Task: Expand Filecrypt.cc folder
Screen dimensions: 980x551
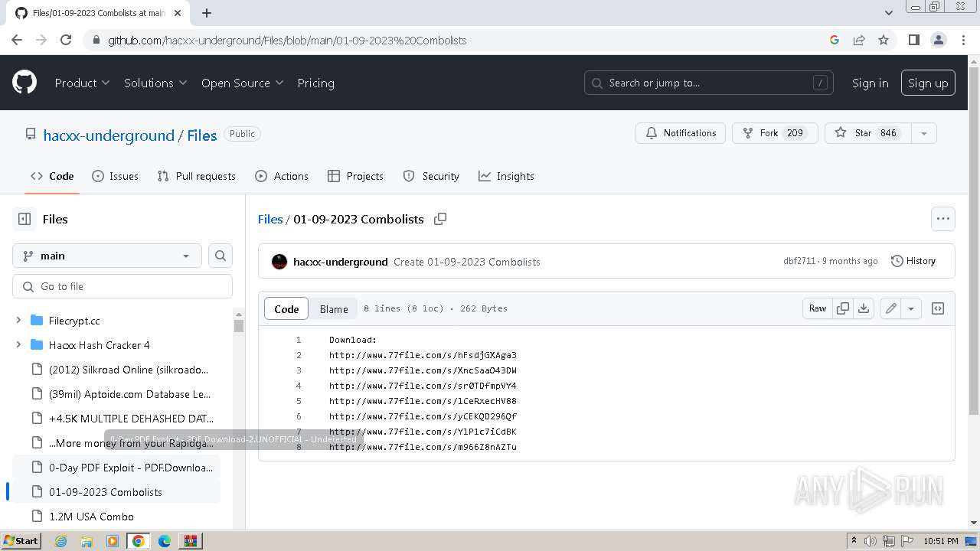Action: pos(18,321)
